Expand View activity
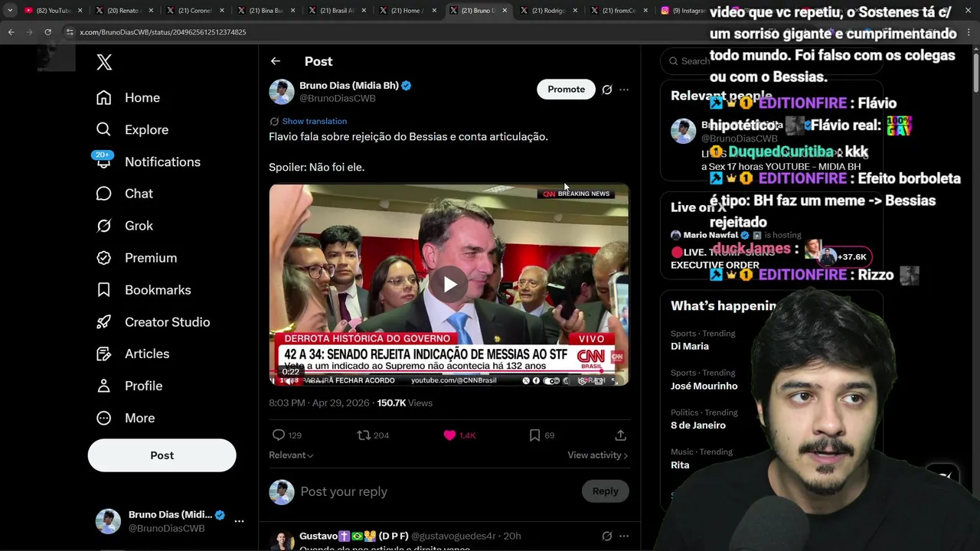The height and width of the screenshot is (551, 980). 598,455
